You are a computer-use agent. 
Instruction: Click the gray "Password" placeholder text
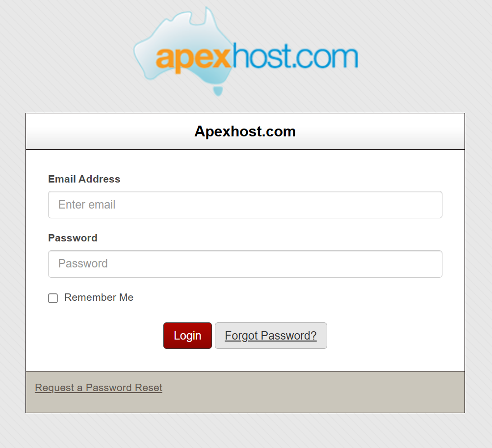[83, 264]
